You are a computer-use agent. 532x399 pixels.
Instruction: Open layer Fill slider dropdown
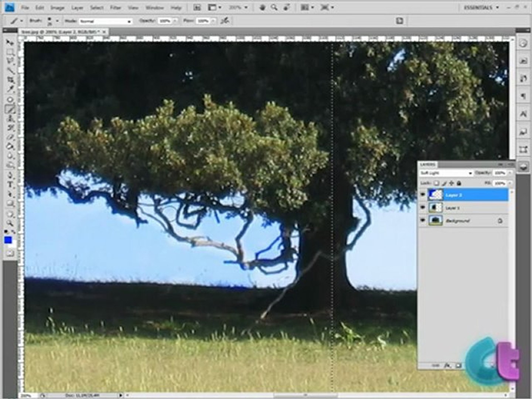pos(510,183)
